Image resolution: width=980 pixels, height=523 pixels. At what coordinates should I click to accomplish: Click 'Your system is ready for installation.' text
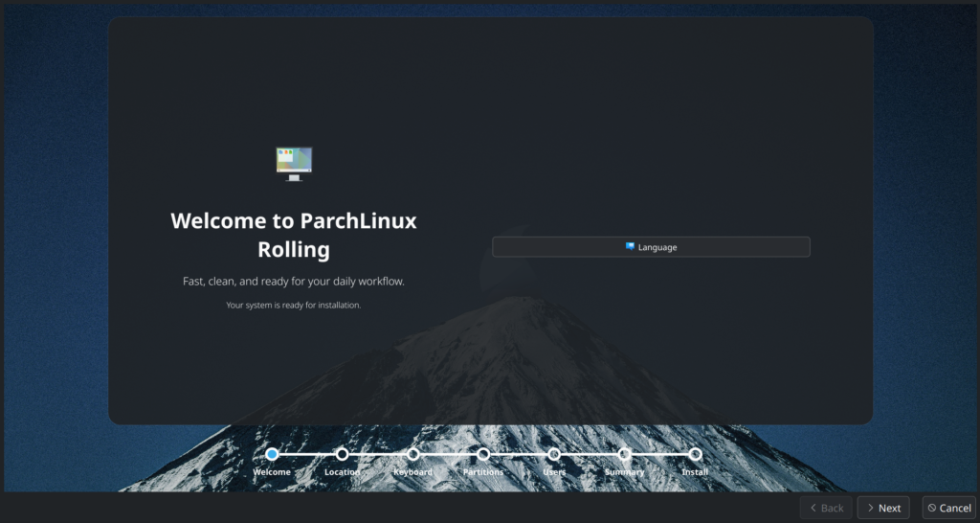tap(294, 306)
